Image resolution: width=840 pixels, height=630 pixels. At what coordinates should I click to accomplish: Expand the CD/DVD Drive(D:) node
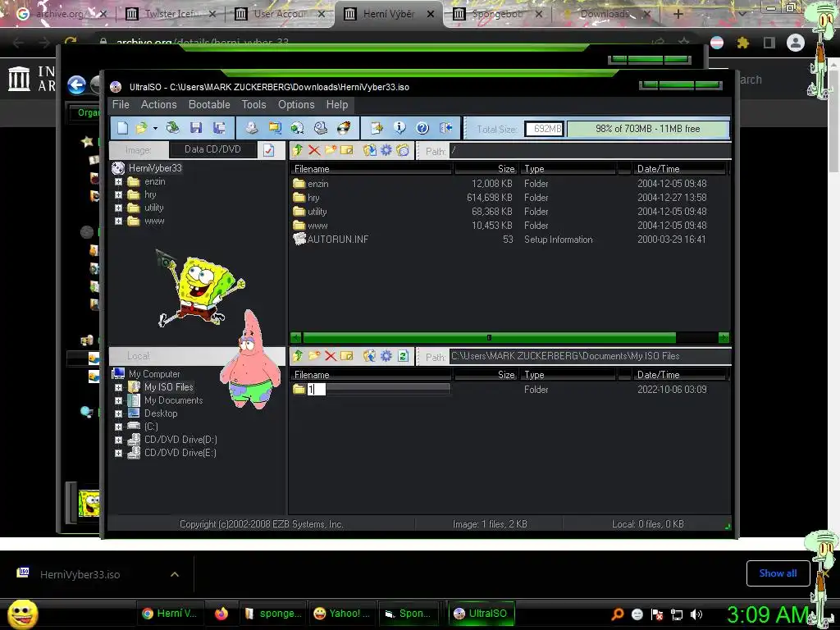coord(118,440)
